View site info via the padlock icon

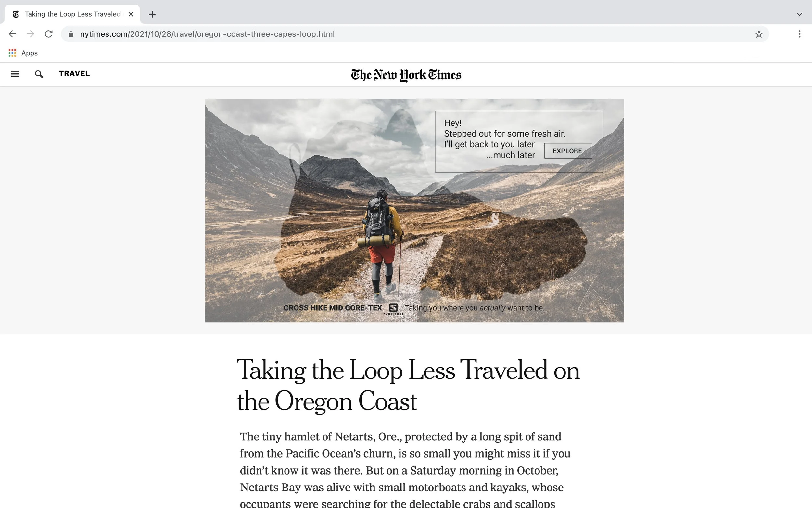coord(71,34)
